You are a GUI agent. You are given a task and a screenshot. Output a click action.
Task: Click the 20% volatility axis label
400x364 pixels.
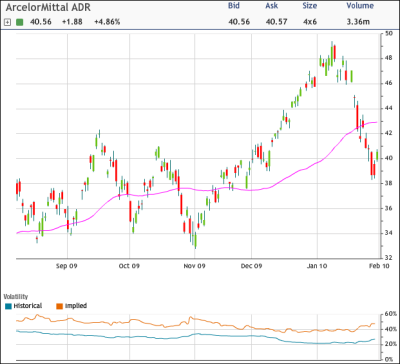[390, 344]
